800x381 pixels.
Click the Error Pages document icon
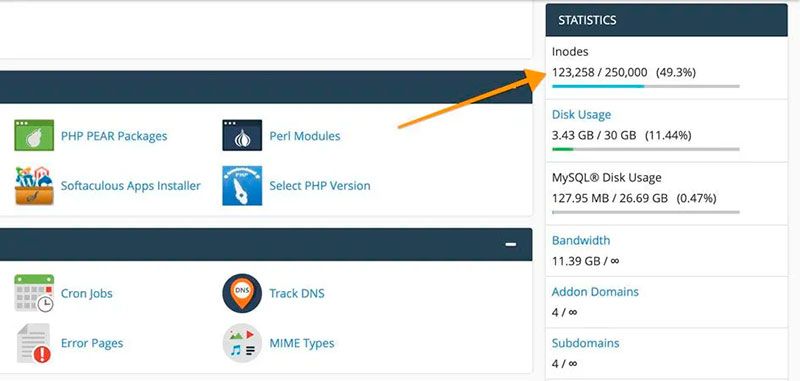click(x=34, y=343)
